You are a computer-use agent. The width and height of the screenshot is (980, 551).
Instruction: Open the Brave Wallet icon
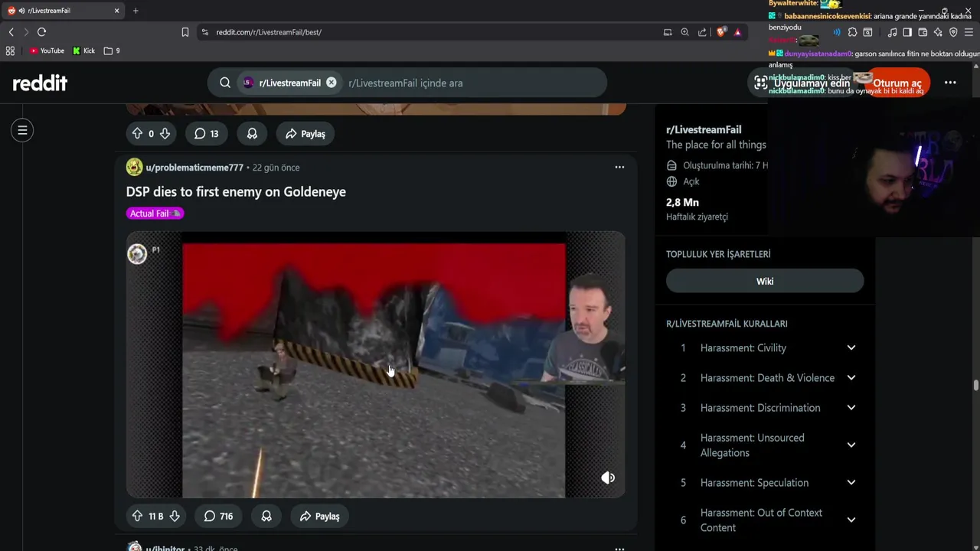point(923,32)
